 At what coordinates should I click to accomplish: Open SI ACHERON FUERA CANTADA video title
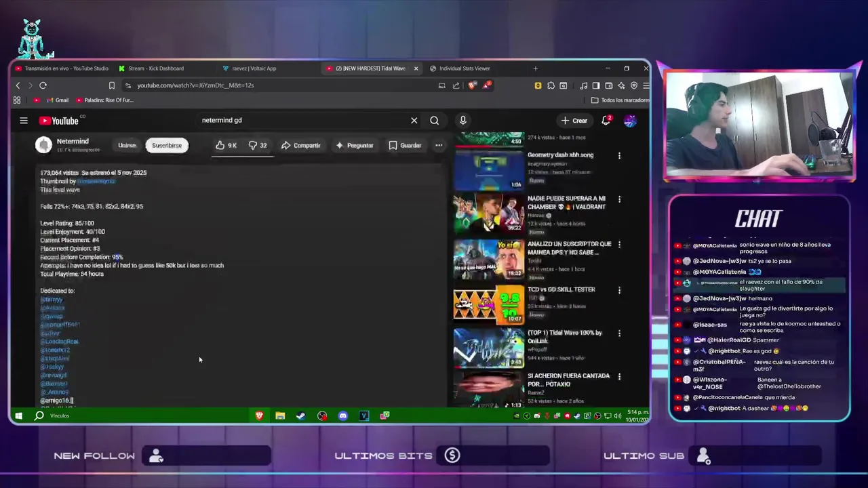568,380
